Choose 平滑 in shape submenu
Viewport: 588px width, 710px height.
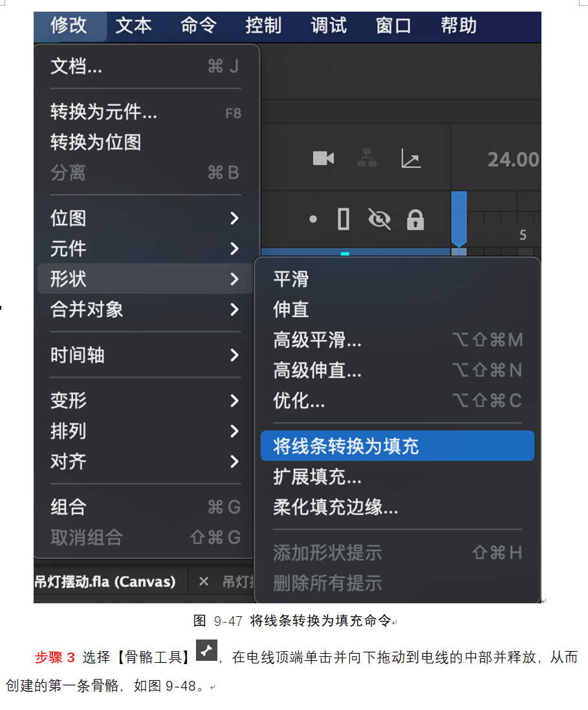[397, 279]
